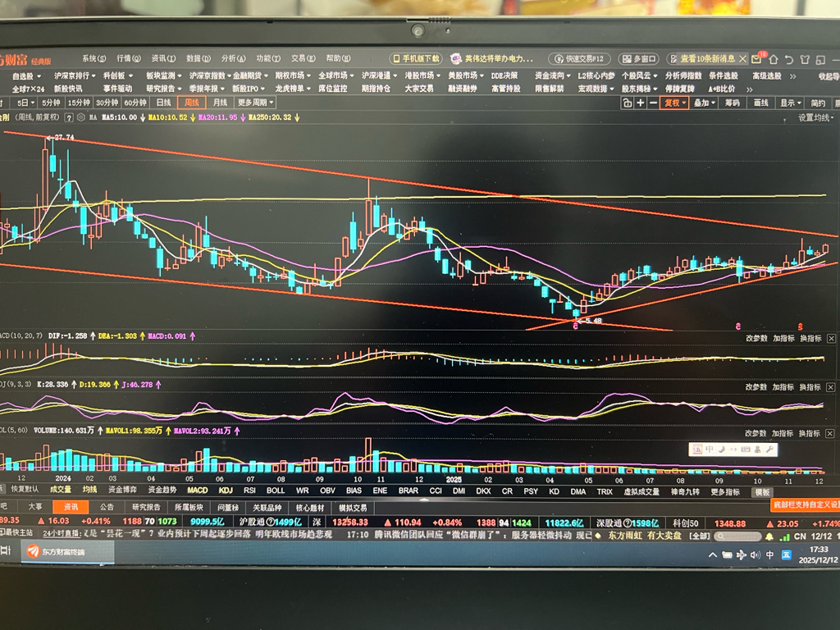The image size is (840, 630).
Task: Expand the 自选股 dropdown
Action: coord(27,76)
